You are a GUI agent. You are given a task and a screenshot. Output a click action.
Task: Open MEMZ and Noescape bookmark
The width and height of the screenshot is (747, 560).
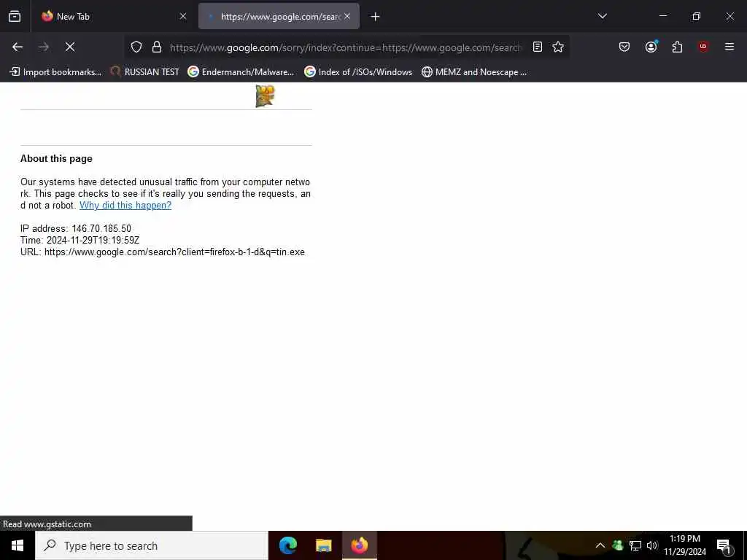point(474,72)
